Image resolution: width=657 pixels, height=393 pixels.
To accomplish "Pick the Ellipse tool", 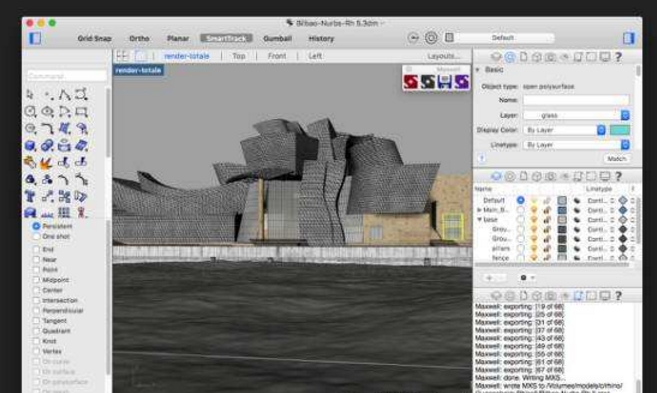I will point(47,111).
